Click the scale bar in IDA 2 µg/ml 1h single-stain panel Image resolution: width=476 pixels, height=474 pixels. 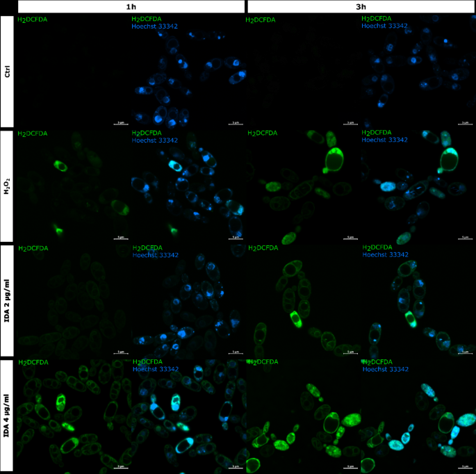pos(121,352)
